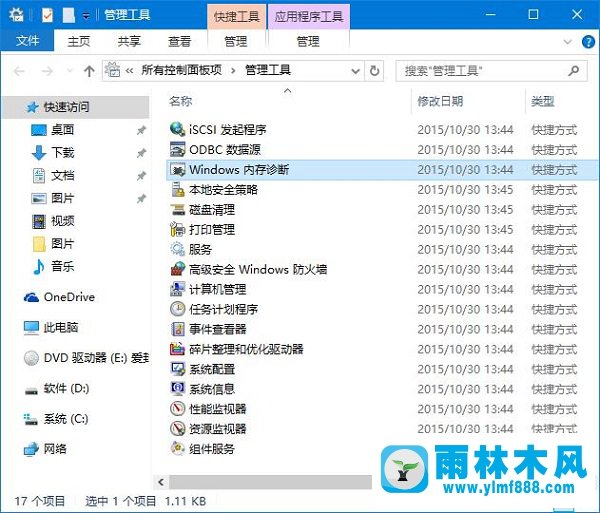
Task: Select DVD 驱动器 (E:) in sidebar
Action: [86, 358]
